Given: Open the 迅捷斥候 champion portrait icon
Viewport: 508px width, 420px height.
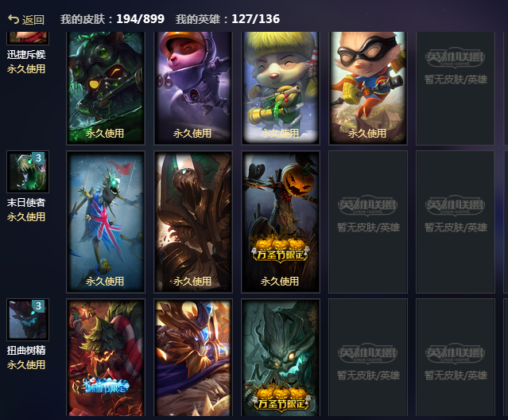Looking at the screenshot, I should pyautogui.click(x=28, y=37).
